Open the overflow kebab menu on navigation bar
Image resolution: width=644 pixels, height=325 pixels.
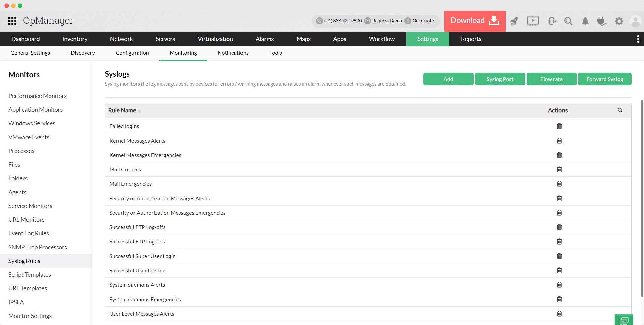pyautogui.click(x=638, y=39)
